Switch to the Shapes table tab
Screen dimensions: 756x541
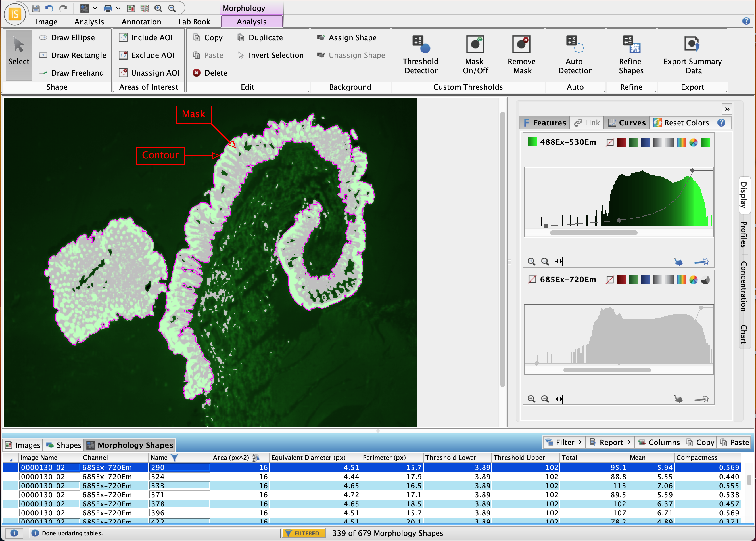pos(63,445)
